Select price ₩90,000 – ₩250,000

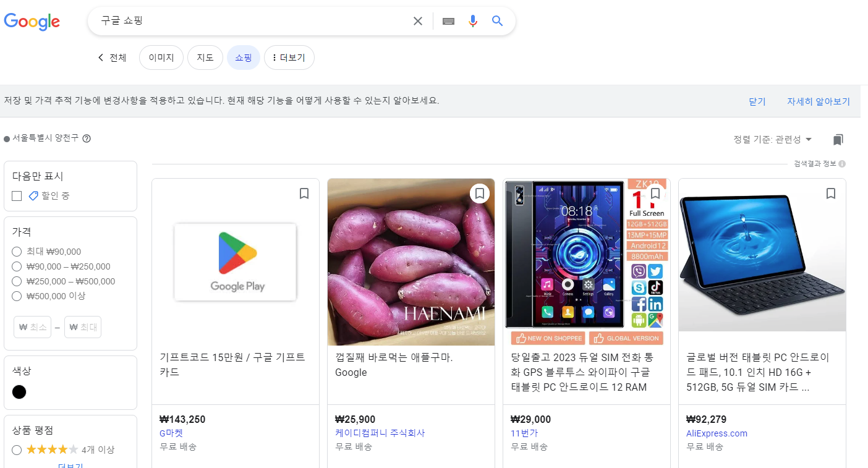click(17, 266)
